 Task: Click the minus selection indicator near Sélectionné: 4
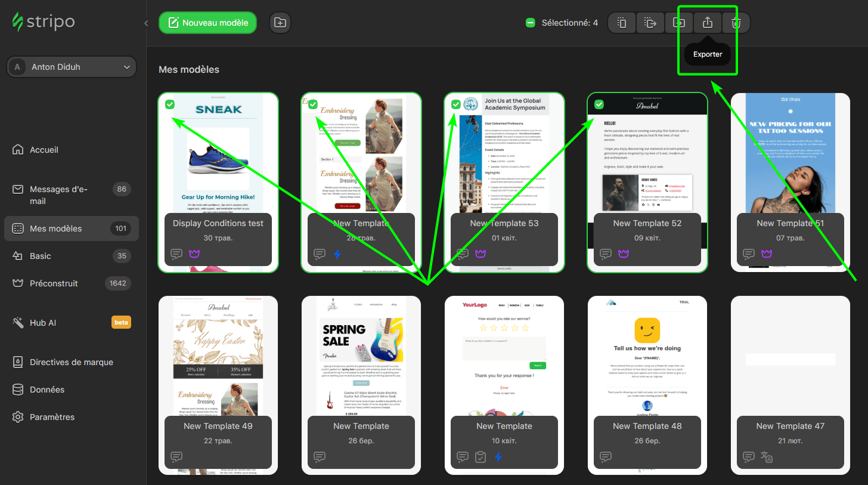[530, 22]
